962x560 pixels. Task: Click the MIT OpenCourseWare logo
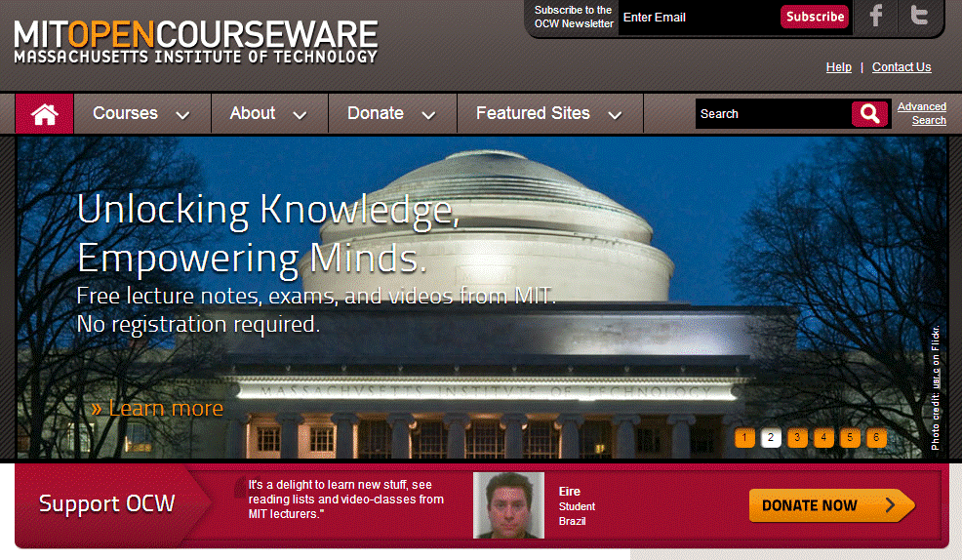pos(196,41)
